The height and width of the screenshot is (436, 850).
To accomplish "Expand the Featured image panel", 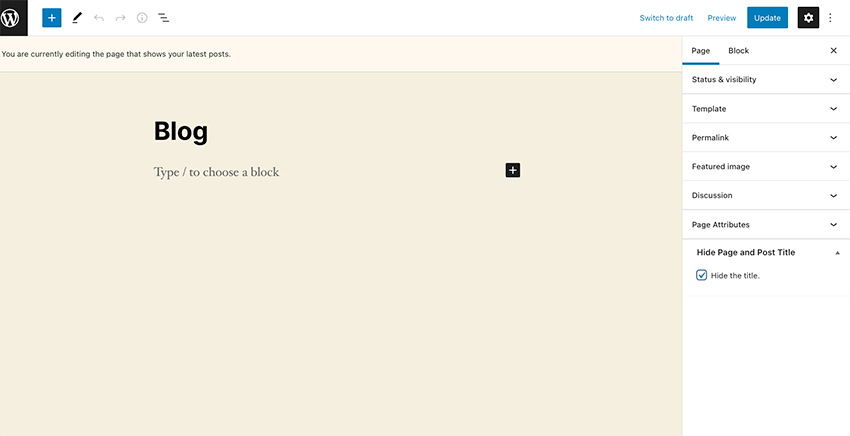I will [766, 166].
